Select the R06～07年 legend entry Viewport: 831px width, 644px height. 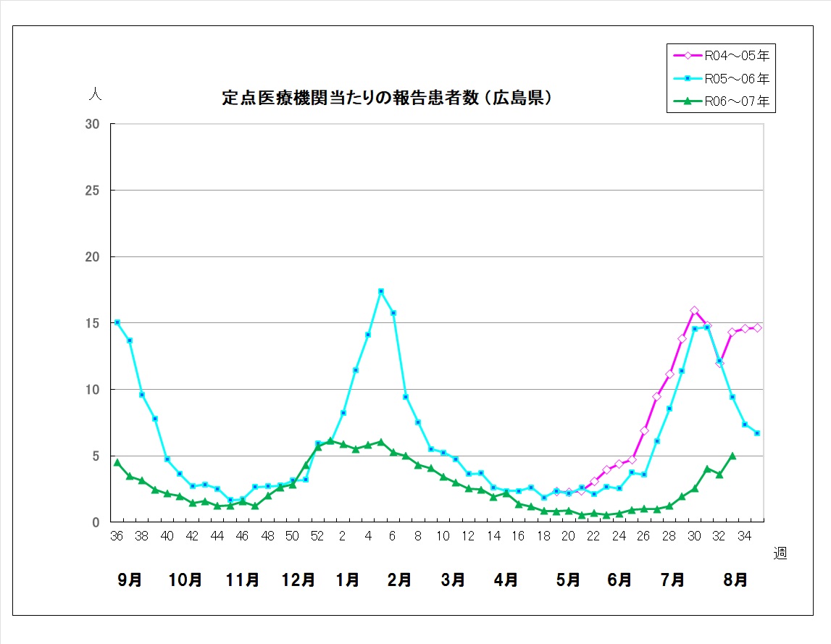721,101
